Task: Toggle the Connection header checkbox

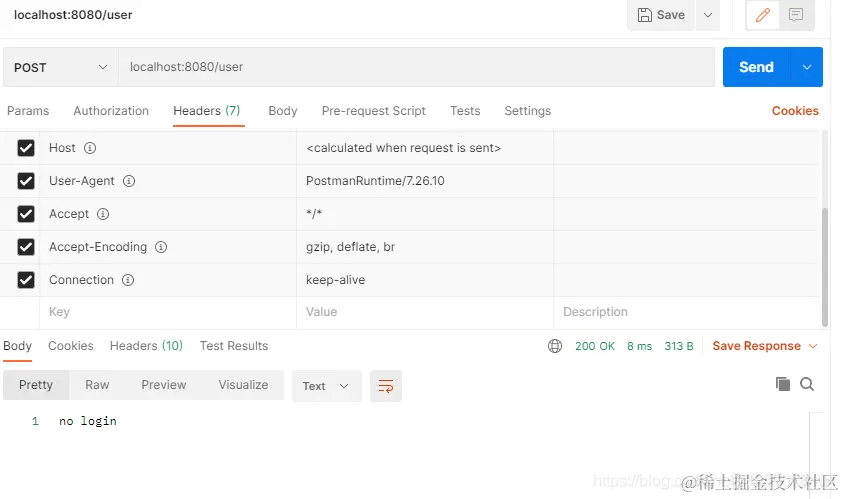Action: 26,280
